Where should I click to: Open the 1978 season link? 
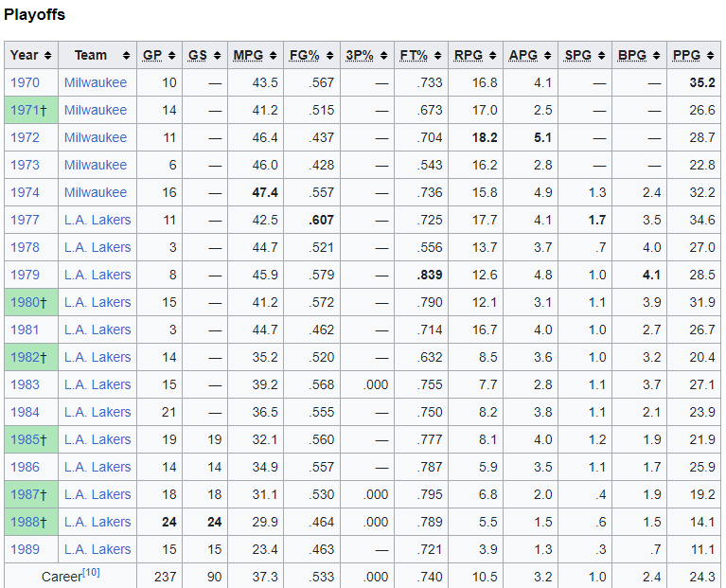pyautogui.click(x=25, y=247)
